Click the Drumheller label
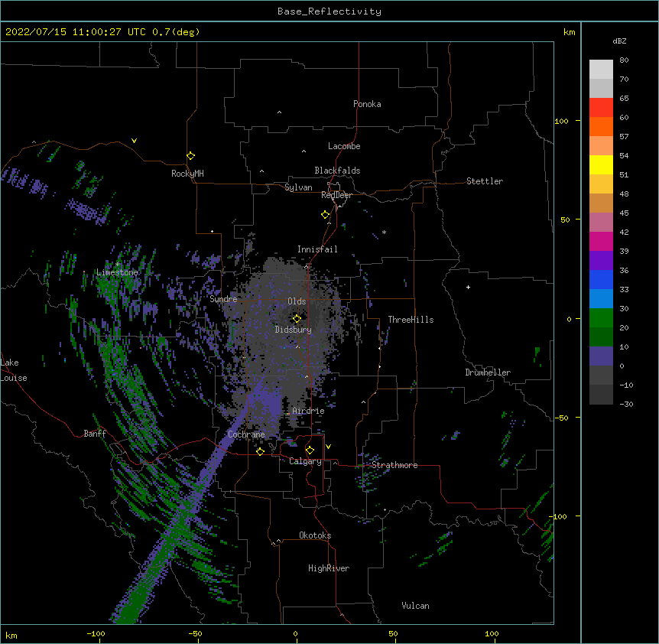659x644 pixels. 488,372
